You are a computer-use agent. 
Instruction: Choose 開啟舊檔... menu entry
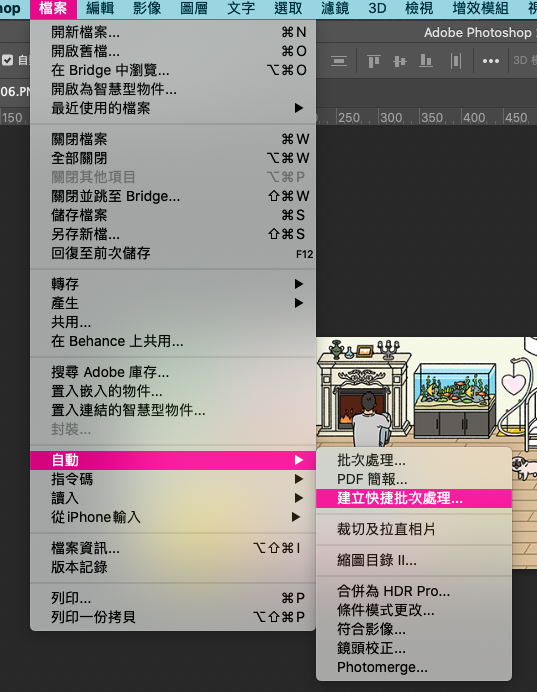(x=173, y=51)
